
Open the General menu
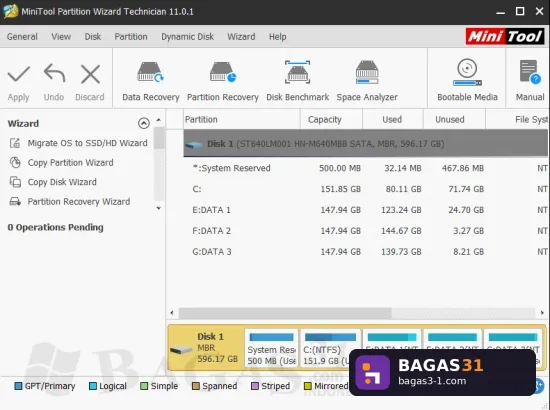click(22, 36)
